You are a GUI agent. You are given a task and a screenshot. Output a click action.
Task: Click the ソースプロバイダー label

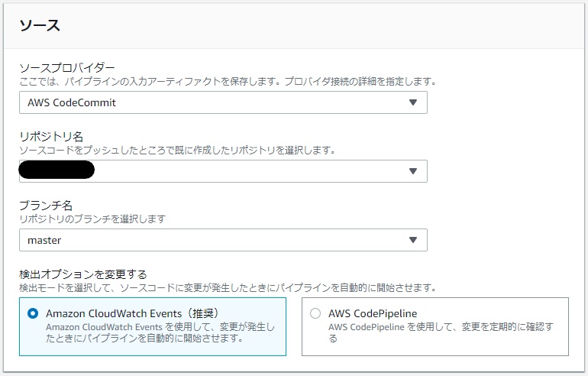point(66,68)
